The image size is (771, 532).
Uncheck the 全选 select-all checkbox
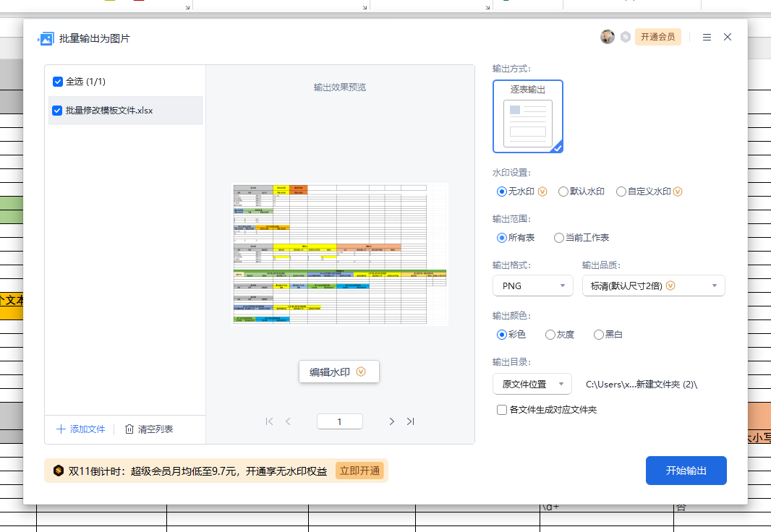(58, 82)
